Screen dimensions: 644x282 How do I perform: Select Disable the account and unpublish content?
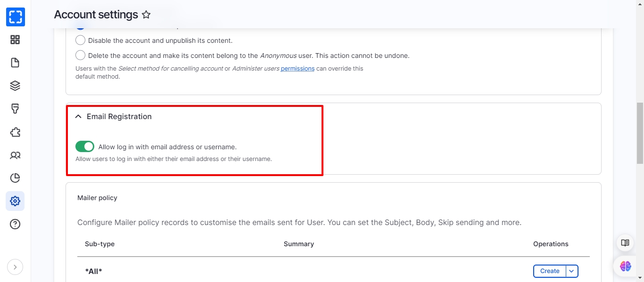81,40
